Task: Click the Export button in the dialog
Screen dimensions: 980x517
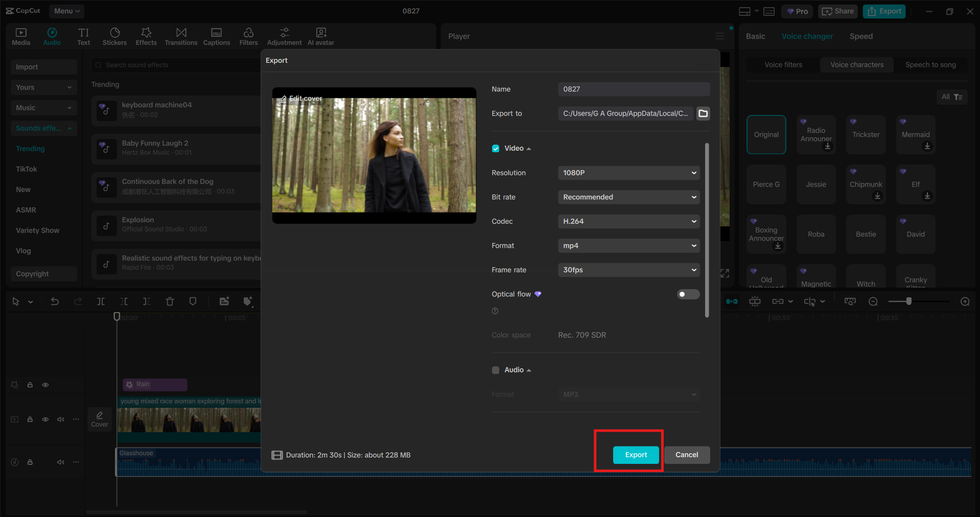Action: [x=636, y=455]
